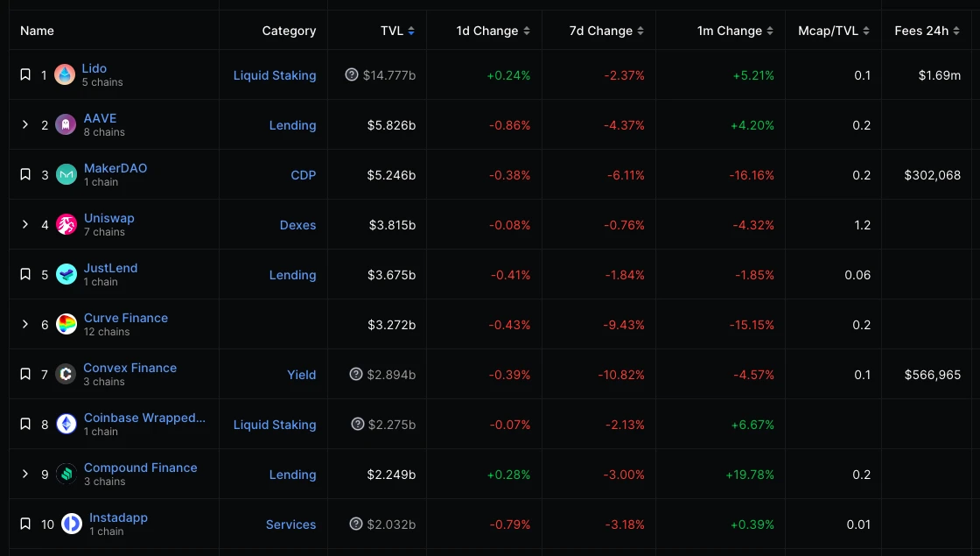
Task: Click the Convex Finance logo icon
Action: [x=66, y=375]
